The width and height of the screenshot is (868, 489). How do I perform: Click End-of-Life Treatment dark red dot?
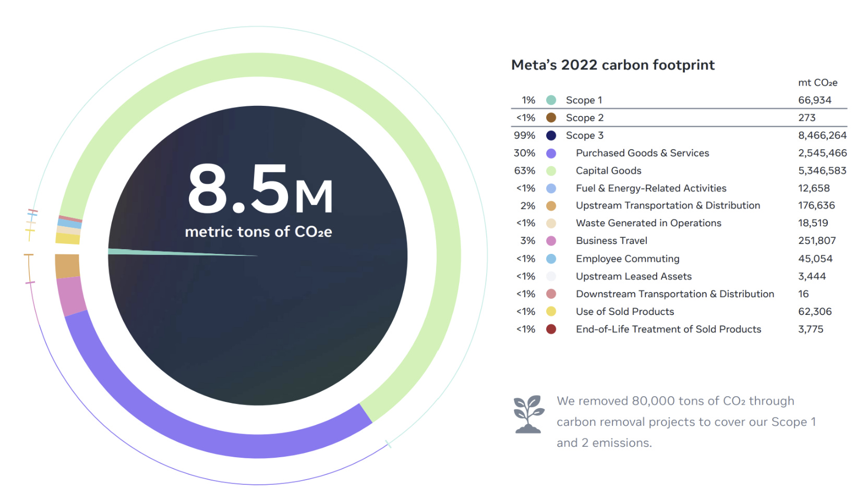[x=551, y=329]
